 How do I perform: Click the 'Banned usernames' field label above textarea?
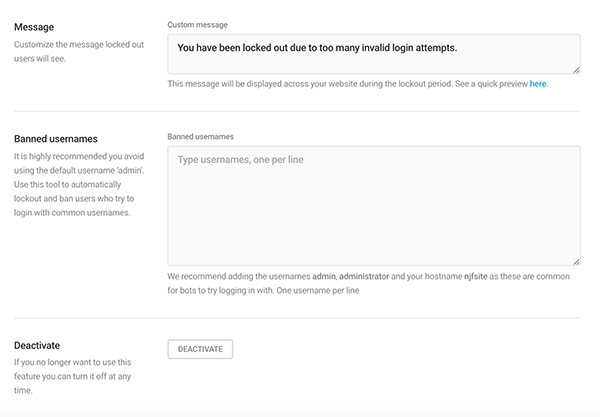pyautogui.click(x=201, y=137)
